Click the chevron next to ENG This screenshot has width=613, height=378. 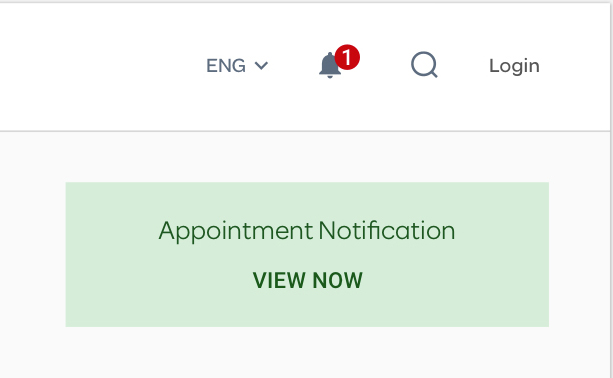tap(261, 66)
